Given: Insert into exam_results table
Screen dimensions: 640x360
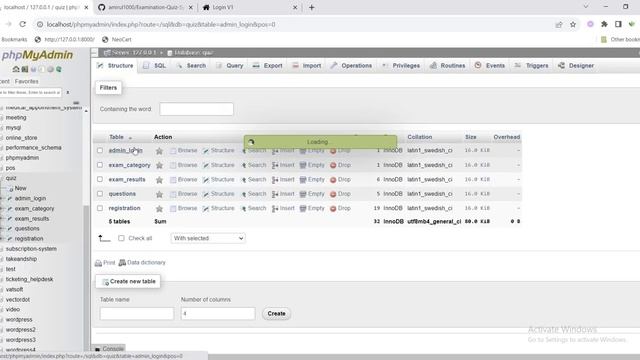Looking at the screenshot, I should coord(283,179).
